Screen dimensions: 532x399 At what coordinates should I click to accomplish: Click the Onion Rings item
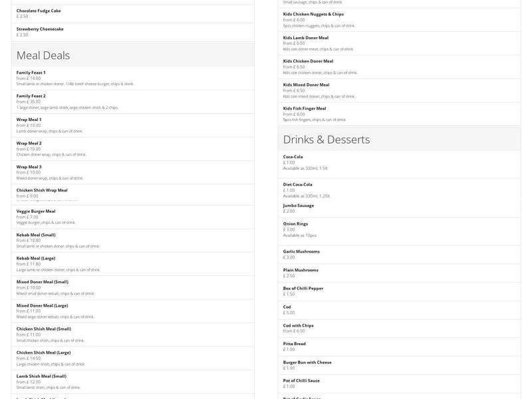[295, 224]
